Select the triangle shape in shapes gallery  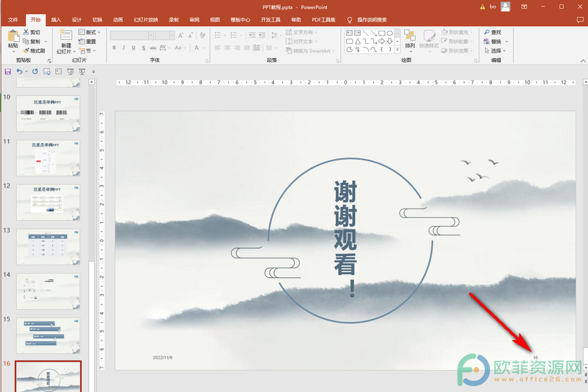pos(357,41)
